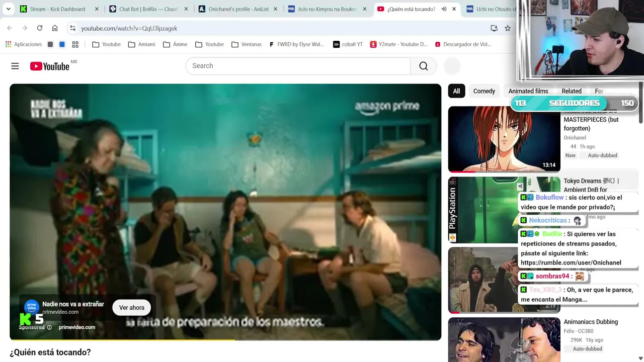Expand the Ventanas bookmarks folder
The image size is (644, 362).
(246, 44)
